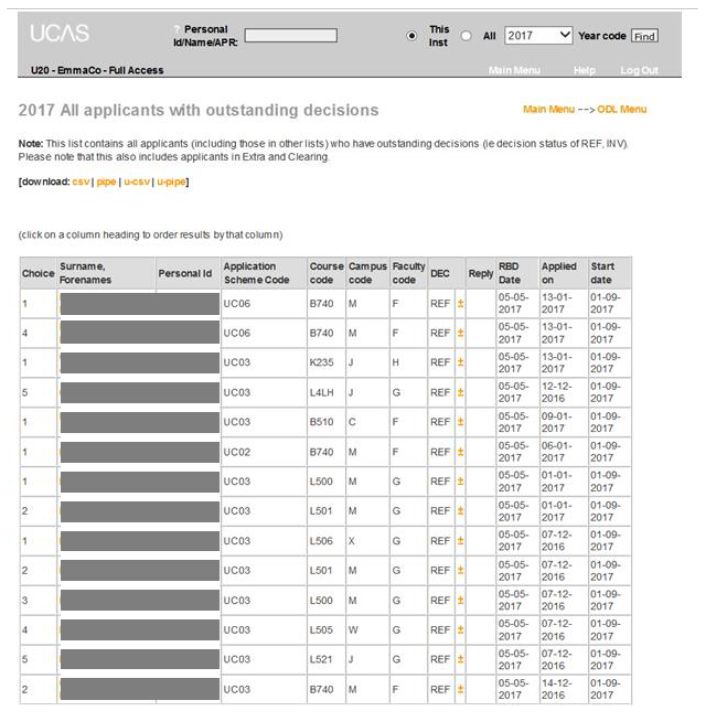Screen dimensions: 704x715
Task: Open Help in the header bar
Action: point(585,70)
